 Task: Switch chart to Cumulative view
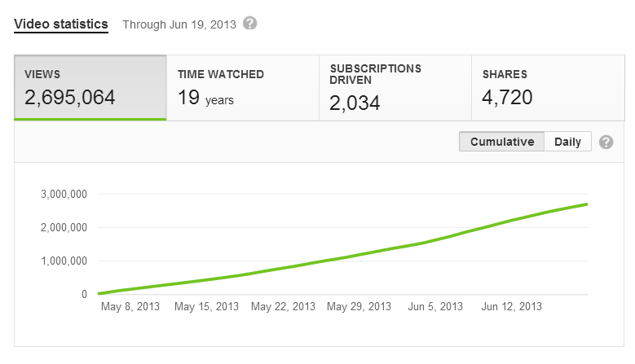(x=502, y=142)
